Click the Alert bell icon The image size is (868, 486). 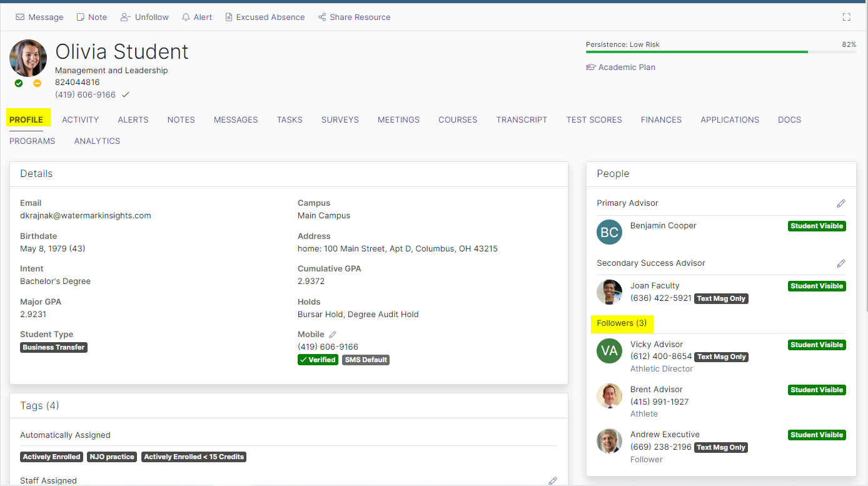point(186,18)
